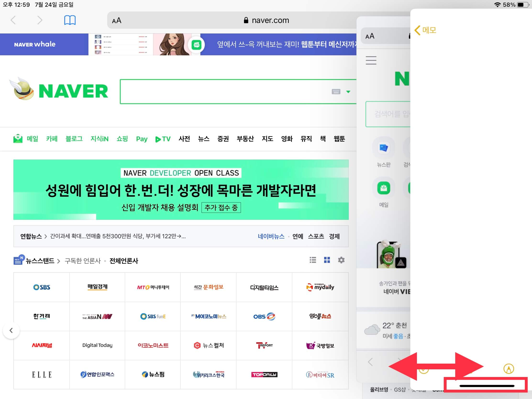Expand search box dropdown arrow
This screenshot has width=532, height=399.
(348, 92)
